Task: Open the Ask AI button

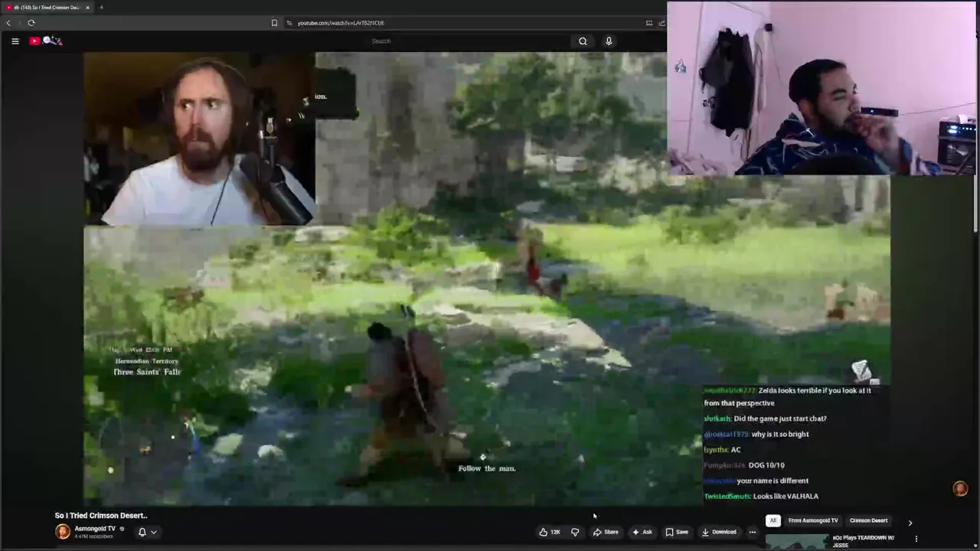Action: [642, 532]
